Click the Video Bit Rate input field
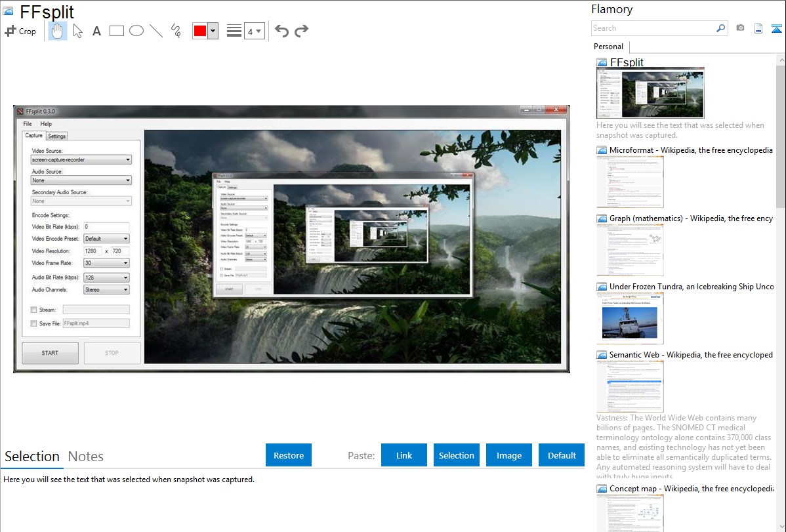786x532 pixels. point(106,226)
